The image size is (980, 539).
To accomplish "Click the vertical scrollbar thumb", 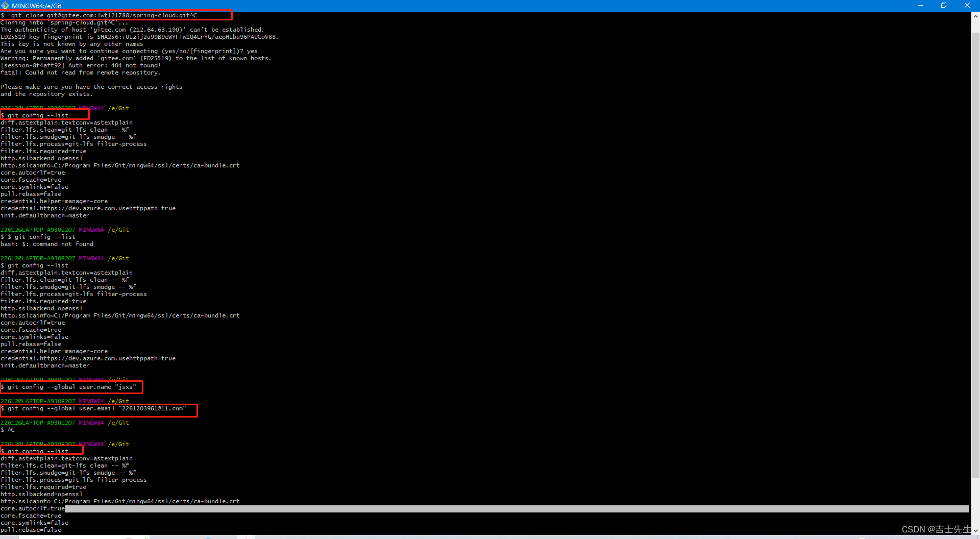I will point(975,255).
